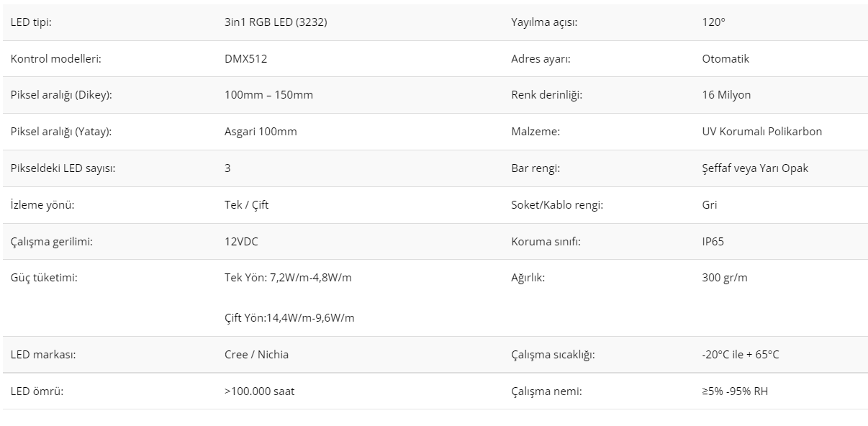
Task: Click the ">100.000 saat" LED lifetime value
Action: tap(259, 391)
